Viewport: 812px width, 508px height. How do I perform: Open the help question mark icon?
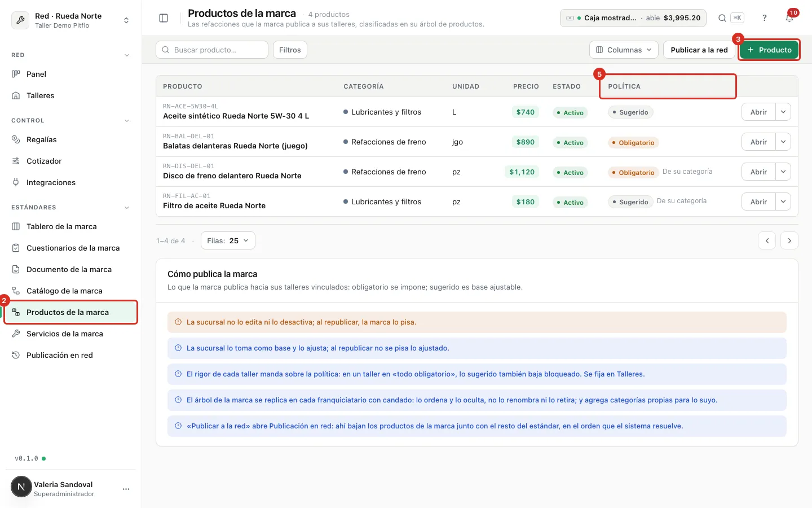tap(765, 18)
